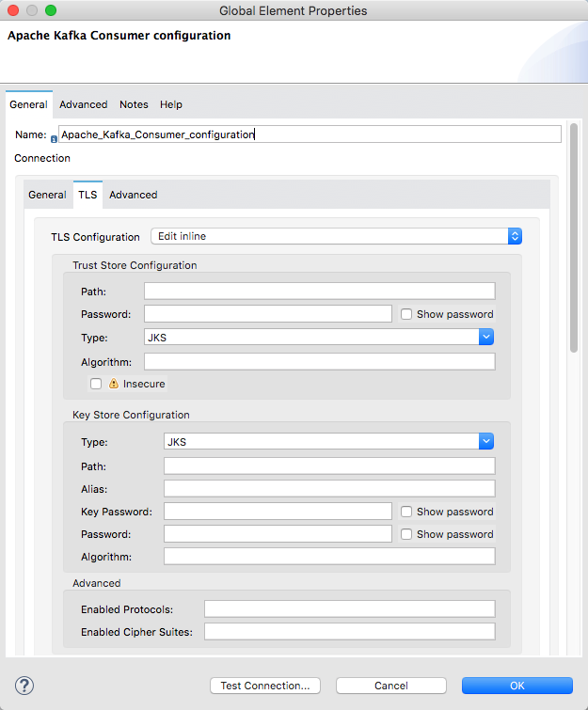Check Show password for Key Password

point(406,512)
